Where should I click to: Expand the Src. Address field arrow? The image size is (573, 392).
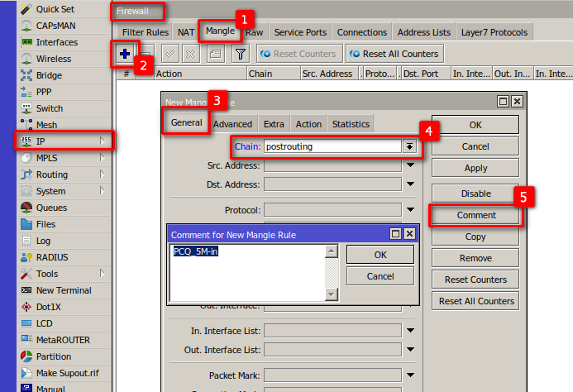click(x=411, y=165)
